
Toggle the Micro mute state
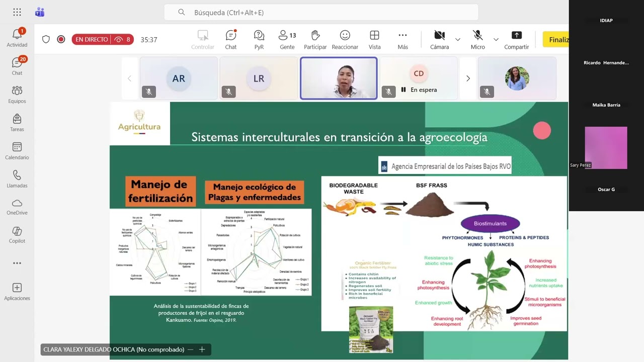pos(477,40)
